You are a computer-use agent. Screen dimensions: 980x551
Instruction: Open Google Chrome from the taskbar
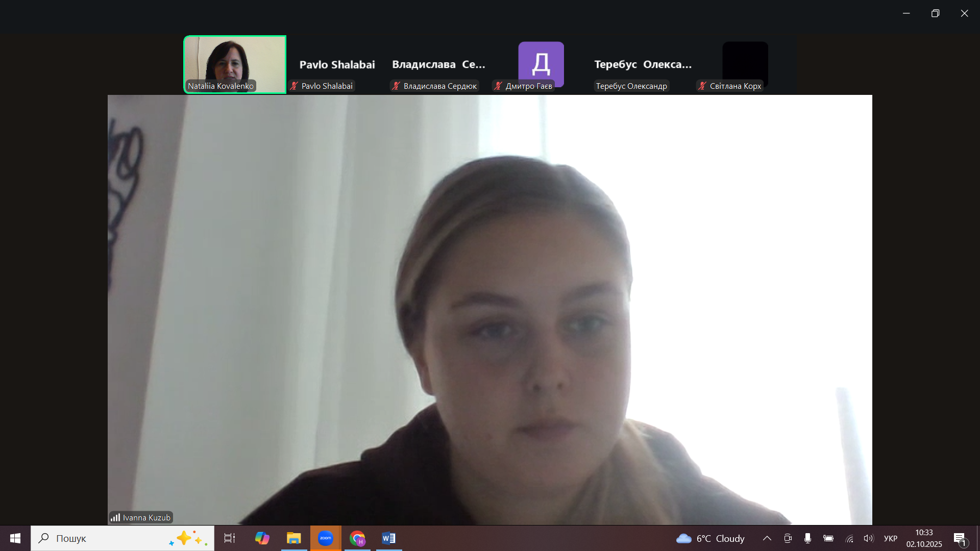click(x=357, y=538)
